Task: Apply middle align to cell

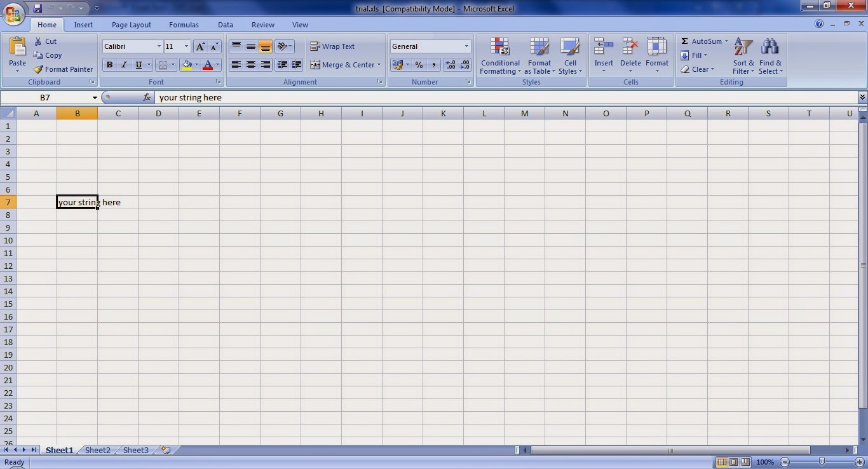Action: pyautogui.click(x=251, y=46)
